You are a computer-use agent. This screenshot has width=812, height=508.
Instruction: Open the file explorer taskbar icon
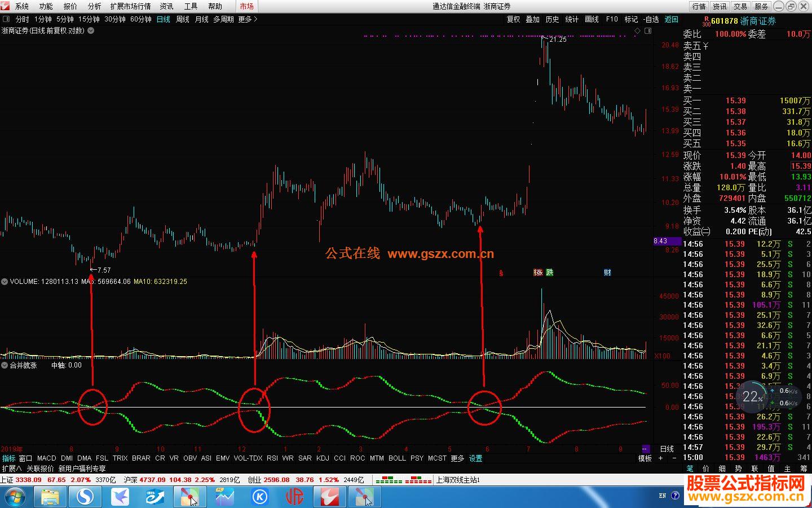click(50, 497)
